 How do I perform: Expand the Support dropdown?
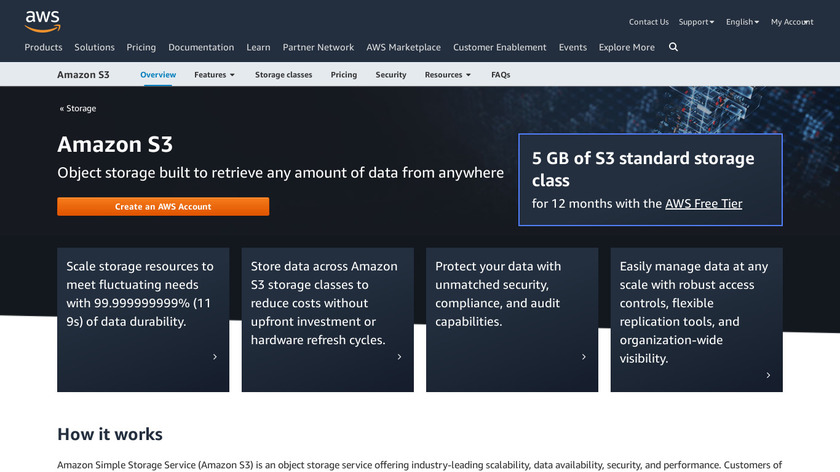(696, 22)
